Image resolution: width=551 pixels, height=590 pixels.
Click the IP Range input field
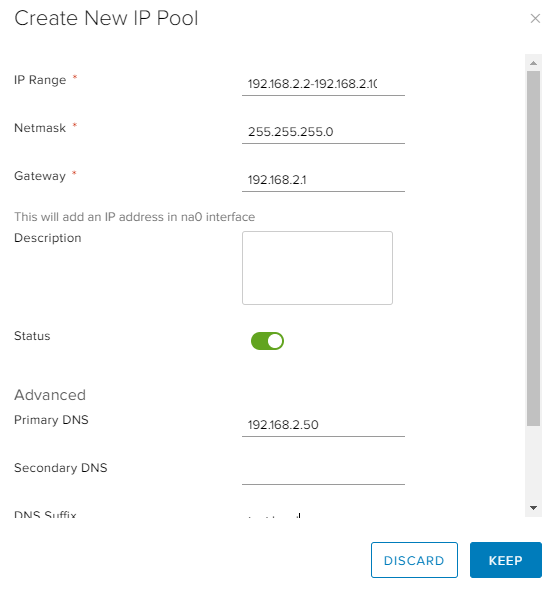pyautogui.click(x=323, y=84)
